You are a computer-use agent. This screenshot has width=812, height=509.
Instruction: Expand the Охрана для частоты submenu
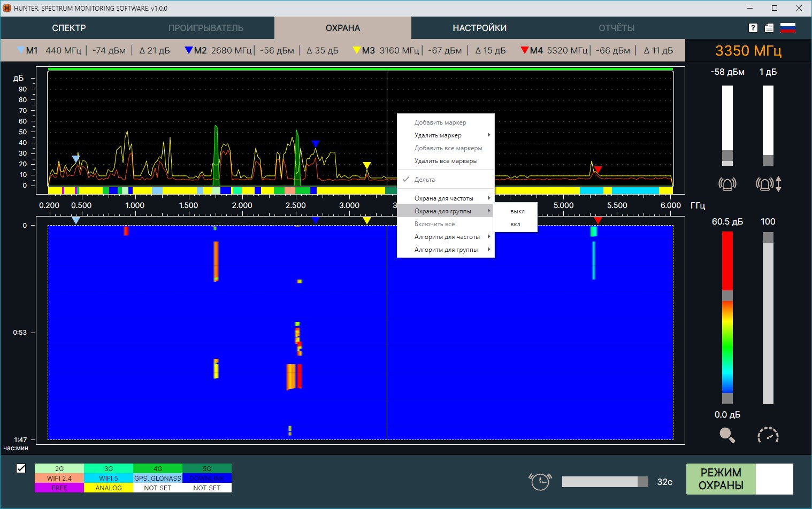click(x=445, y=198)
